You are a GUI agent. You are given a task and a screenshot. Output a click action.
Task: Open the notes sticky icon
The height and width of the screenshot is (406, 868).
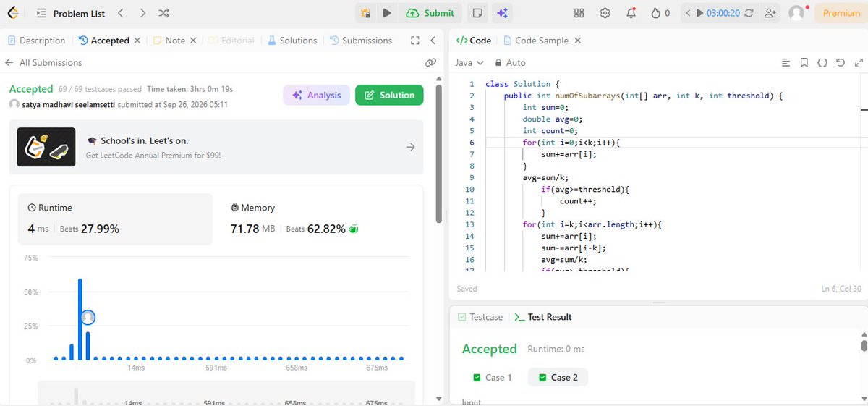[x=477, y=13]
